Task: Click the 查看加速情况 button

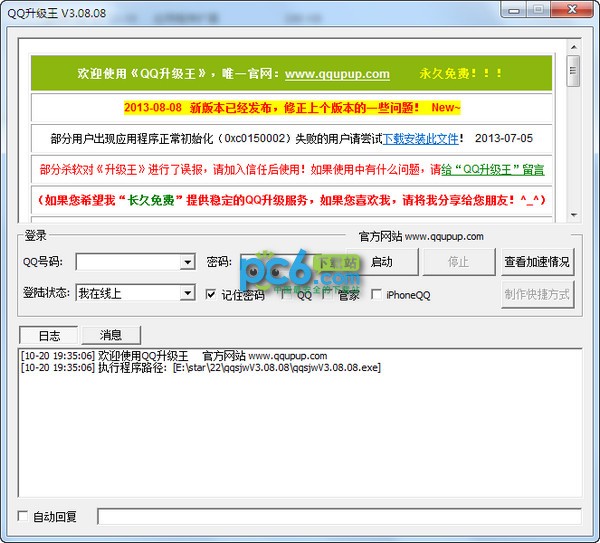Action: [x=537, y=262]
